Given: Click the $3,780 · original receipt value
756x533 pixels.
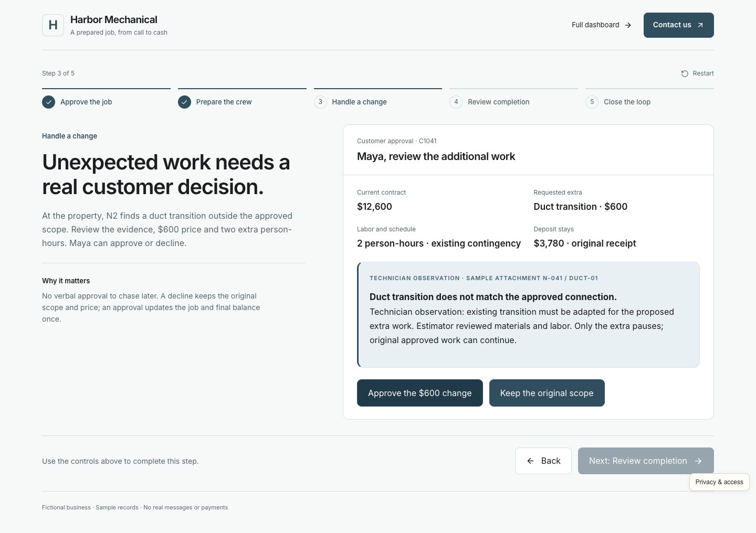Looking at the screenshot, I should pyautogui.click(x=585, y=243).
